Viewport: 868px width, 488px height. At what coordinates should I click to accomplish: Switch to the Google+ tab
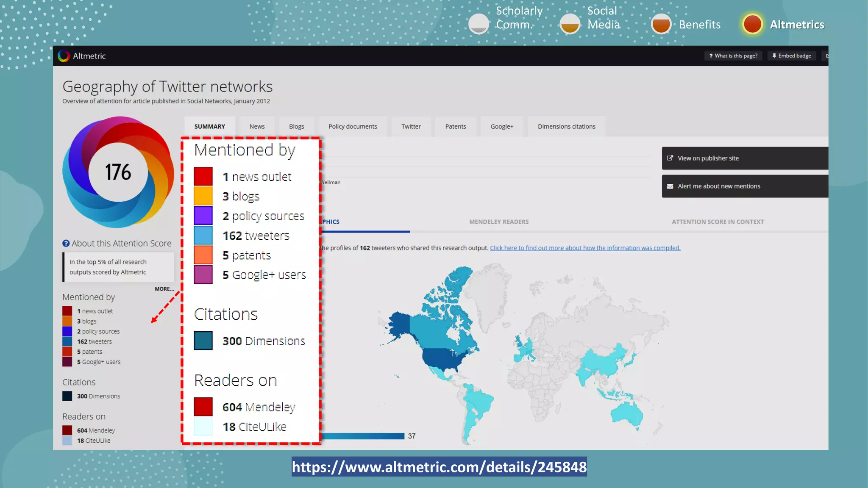[x=502, y=127]
